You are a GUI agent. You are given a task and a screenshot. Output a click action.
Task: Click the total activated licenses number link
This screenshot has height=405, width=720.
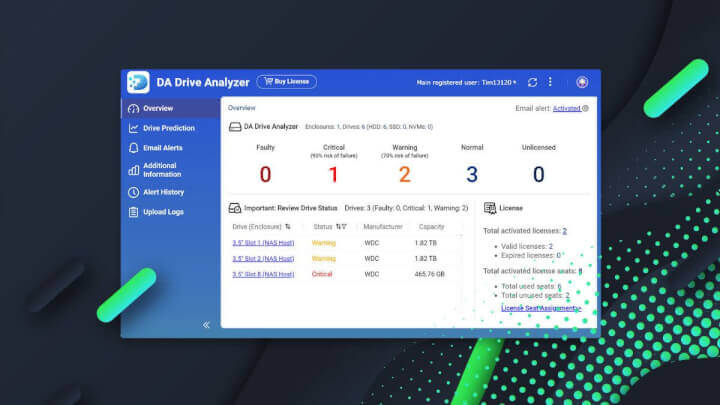564,231
